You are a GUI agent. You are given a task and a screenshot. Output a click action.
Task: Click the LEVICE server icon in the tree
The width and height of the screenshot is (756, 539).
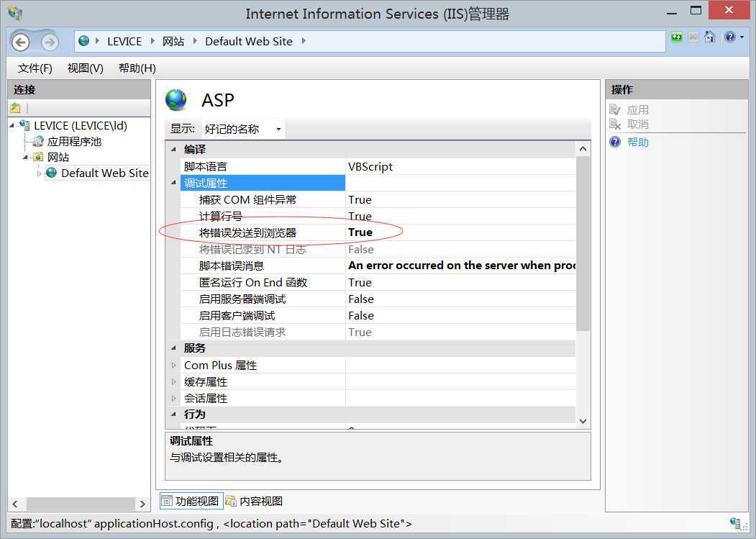(24, 125)
